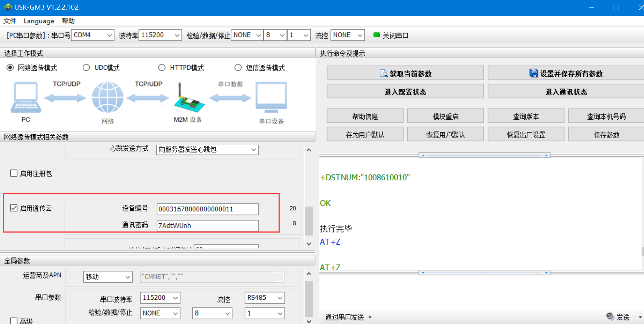
Task: Click the 设备编号 input field
Action: click(x=207, y=209)
